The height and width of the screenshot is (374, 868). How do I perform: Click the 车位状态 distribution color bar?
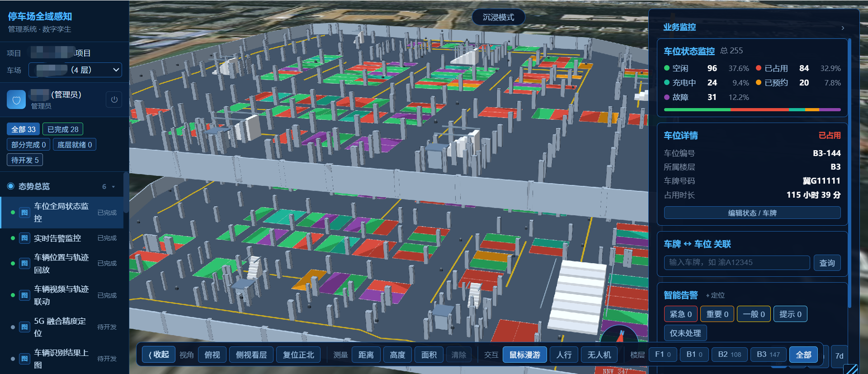[752, 109]
